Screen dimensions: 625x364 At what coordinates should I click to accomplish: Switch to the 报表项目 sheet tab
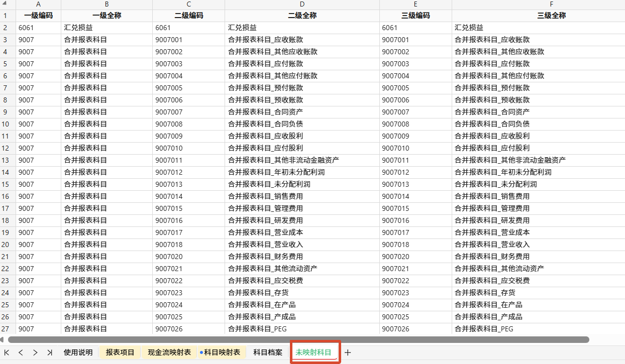tap(120, 352)
